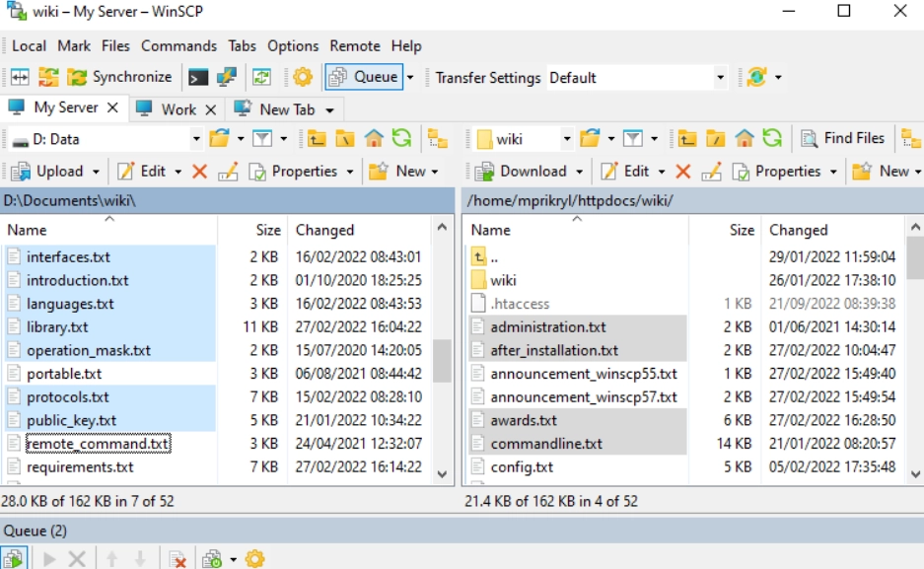Go to remote parent directory icon
The height and width of the screenshot is (569, 924).
pyautogui.click(x=687, y=139)
